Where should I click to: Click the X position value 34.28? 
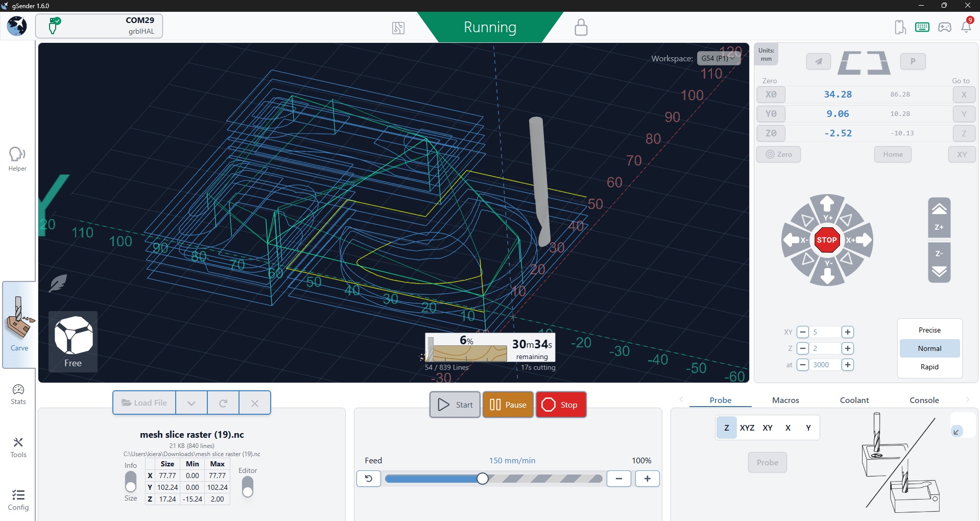pyautogui.click(x=838, y=94)
